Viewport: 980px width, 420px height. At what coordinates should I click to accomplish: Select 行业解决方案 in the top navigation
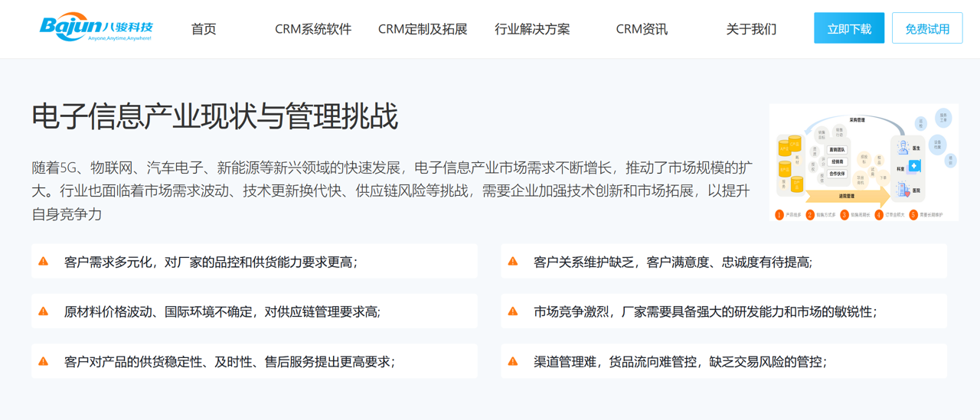(532, 29)
